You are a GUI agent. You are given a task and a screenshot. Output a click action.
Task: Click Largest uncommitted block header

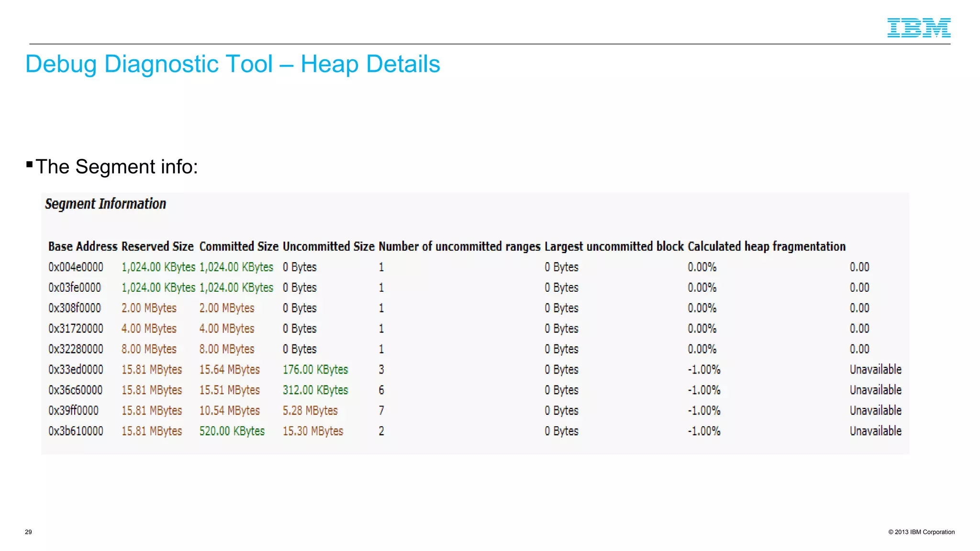point(614,246)
